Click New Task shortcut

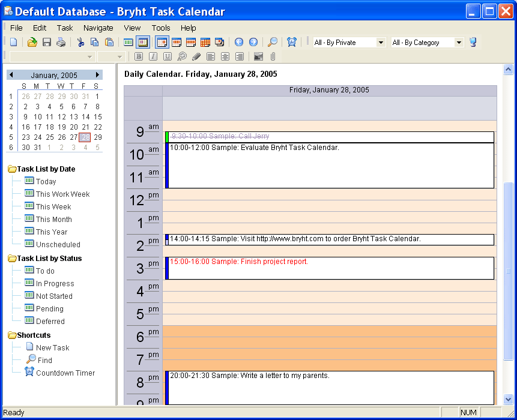(x=52, y=347)
